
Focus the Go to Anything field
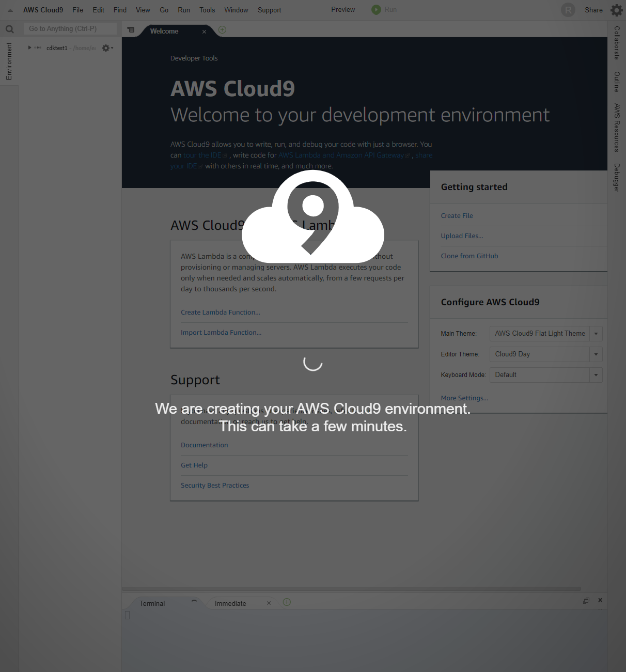pyautogui.click(x=70, y=29)
